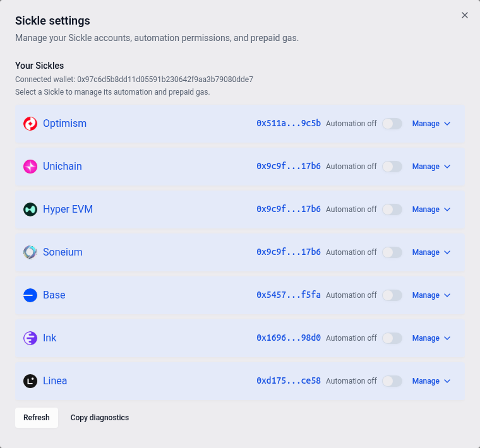Open Manage for the Ink Sickle
The height and width of the screenshot is (448, 480).
click(431, 338)
